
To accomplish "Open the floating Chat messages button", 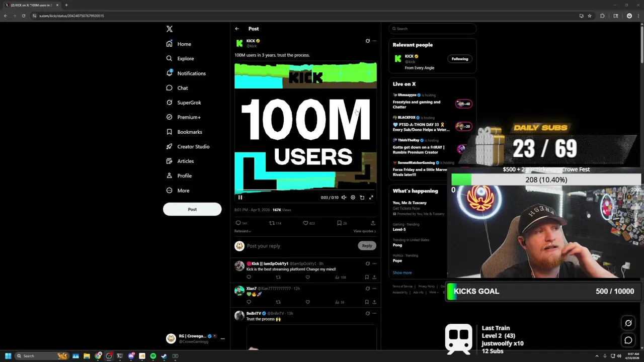I will [628, 340].
